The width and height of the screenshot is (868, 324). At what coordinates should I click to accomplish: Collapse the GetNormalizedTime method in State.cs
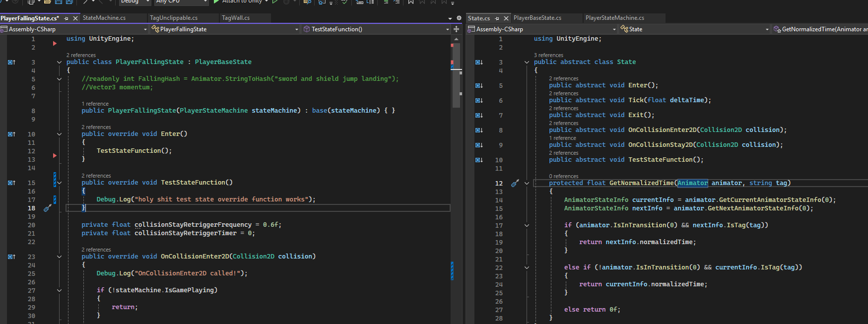click(527, 183)
